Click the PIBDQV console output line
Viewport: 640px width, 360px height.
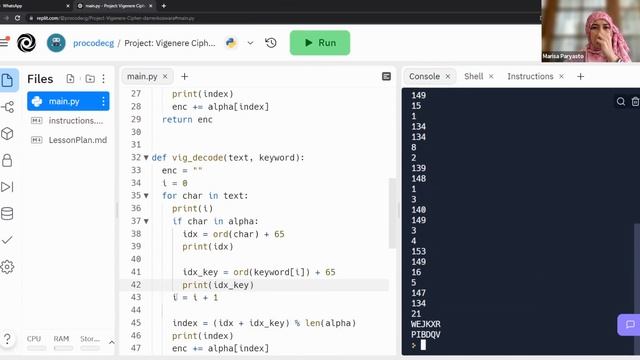tap(426, 334)
